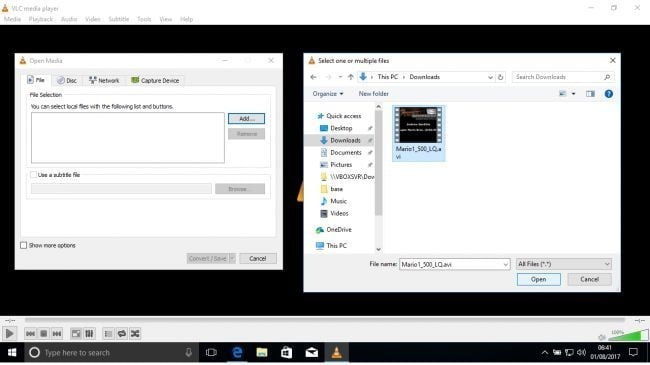The width and height of the screenshot is (650, 365).
Task: Select the Mario1_500_LQ.avi thumbnail
Action: point(419,133)
